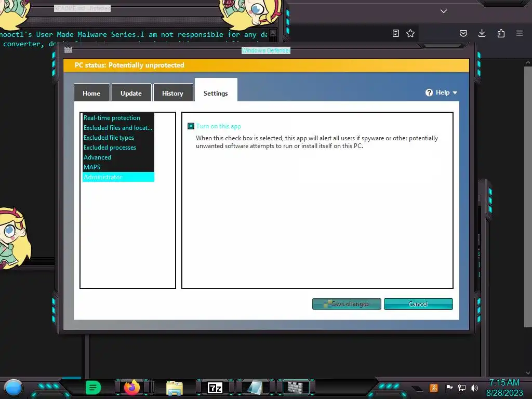
Task: Open the network tray icon
Action: (462, 388)
